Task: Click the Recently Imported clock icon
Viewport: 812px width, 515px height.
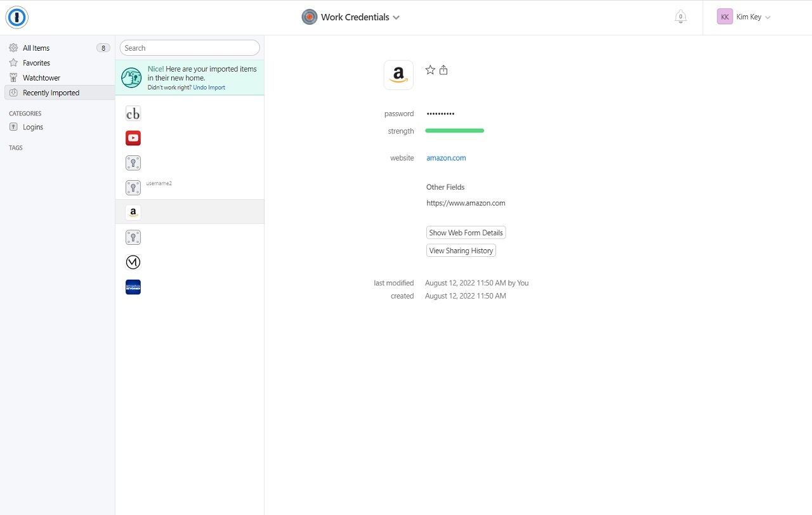Action: [x=13, y=93]
